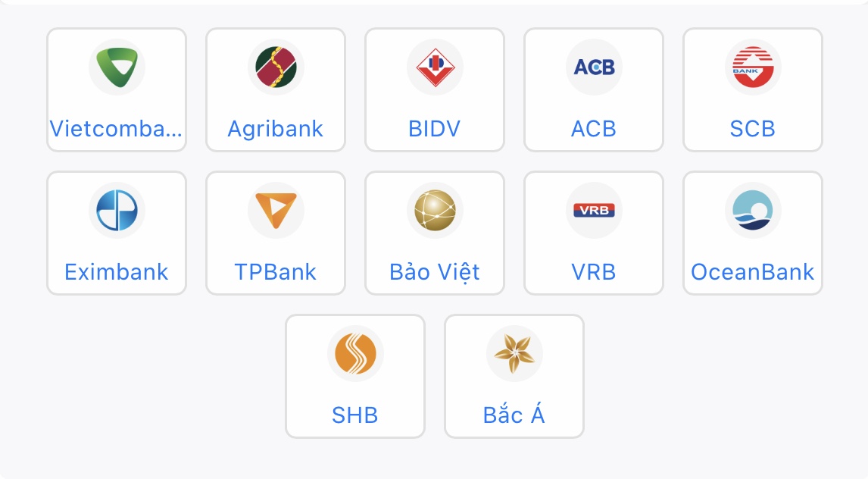Choose the Bảo Việt golden globe logo

[435, 210]
